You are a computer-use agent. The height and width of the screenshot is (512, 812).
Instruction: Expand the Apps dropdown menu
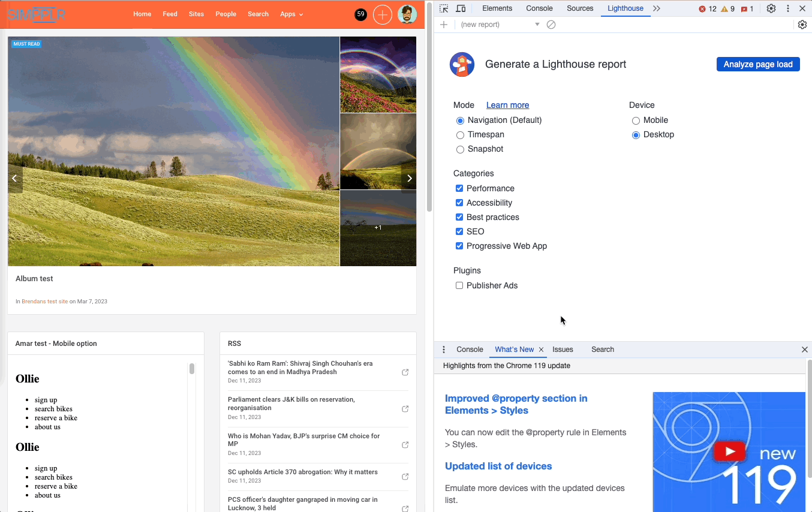click(291, 14)
